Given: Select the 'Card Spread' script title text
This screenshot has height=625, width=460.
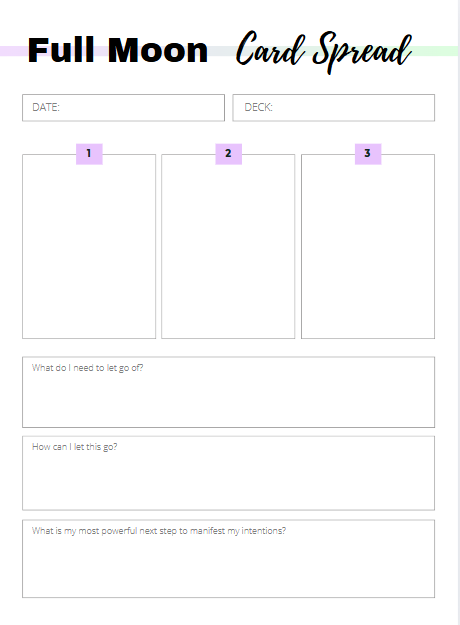Looking at the screenshot, I should [324, 52].
